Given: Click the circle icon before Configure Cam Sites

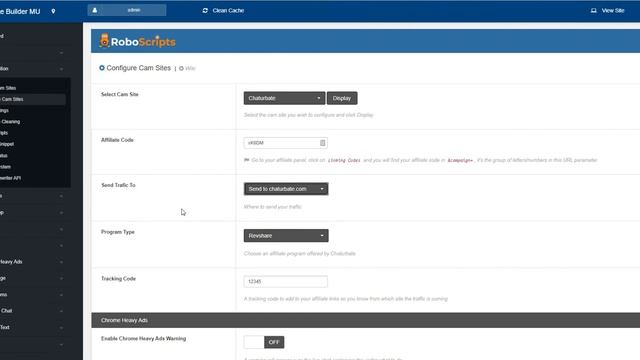Looking at the screenshot, I should pos(102,68).
